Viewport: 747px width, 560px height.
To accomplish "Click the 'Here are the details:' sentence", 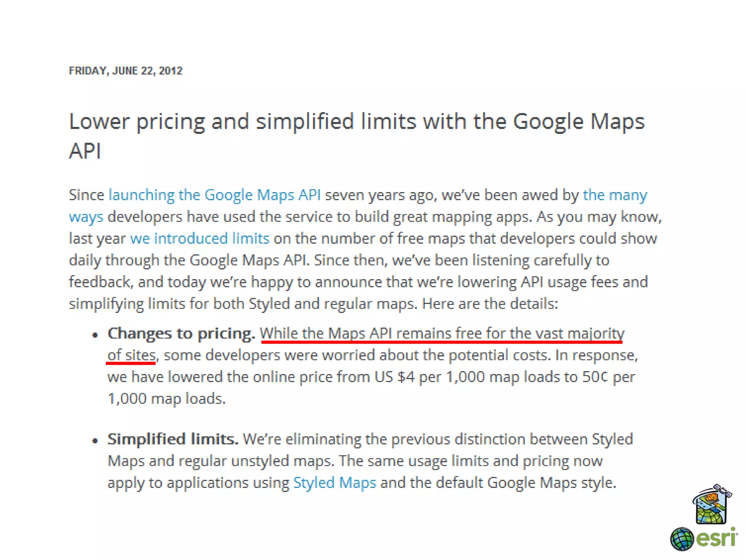I will (490, 304).
